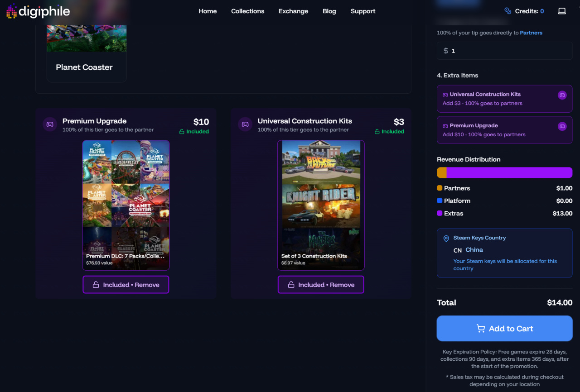Open the Credits coins icon
Viewport: 580px width, 392px height.
pyautogui.click(x=507, y=11)
